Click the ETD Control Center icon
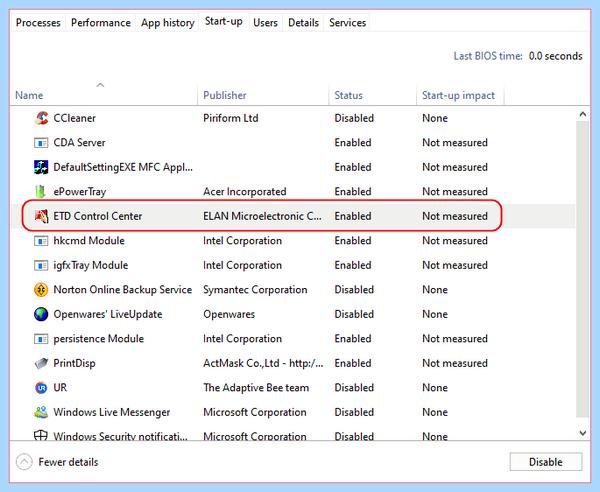600x492 pixels. pyautogui.click(x=41, y=216)
